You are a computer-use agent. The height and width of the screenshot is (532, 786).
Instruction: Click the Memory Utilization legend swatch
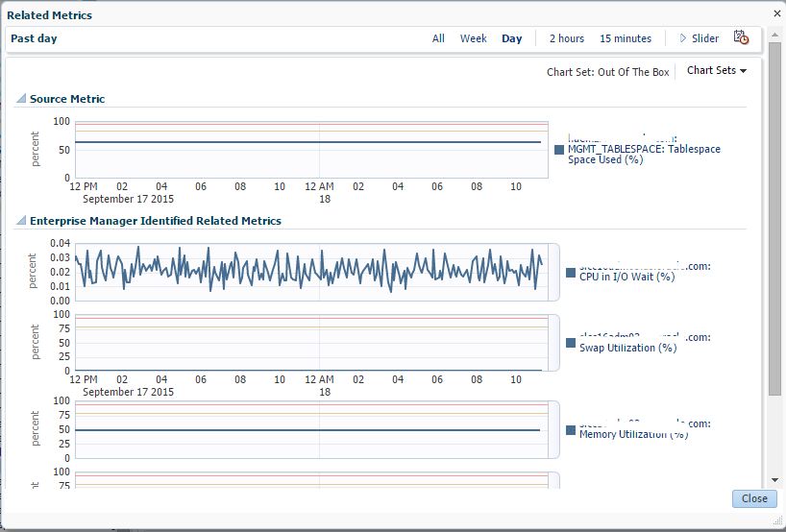click(571, 430)
